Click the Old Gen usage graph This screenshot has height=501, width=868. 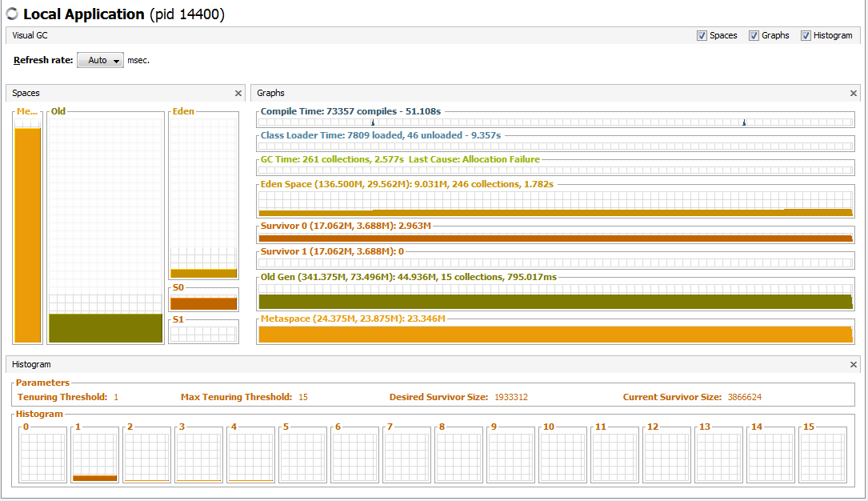[x=555, y=297]
